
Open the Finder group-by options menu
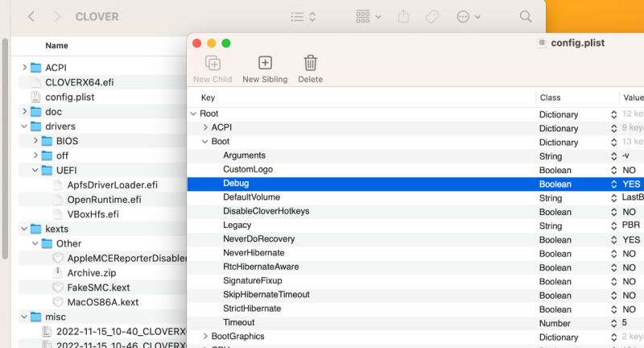point(369,17)
